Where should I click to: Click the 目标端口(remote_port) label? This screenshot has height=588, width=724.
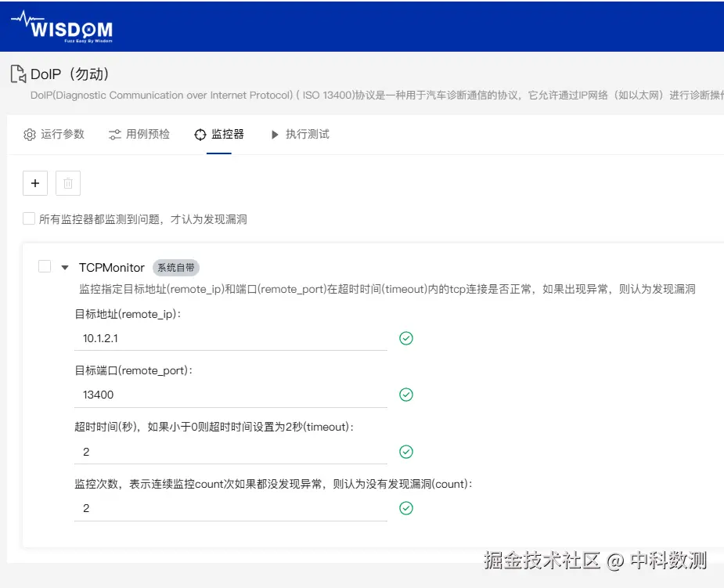[x=133, y=370]
